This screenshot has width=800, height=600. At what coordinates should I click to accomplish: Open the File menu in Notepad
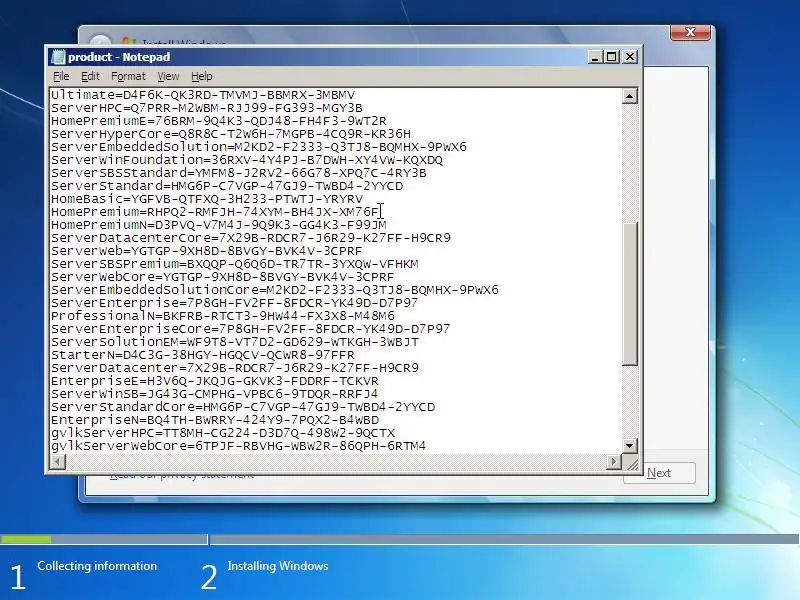coord(61,77)
